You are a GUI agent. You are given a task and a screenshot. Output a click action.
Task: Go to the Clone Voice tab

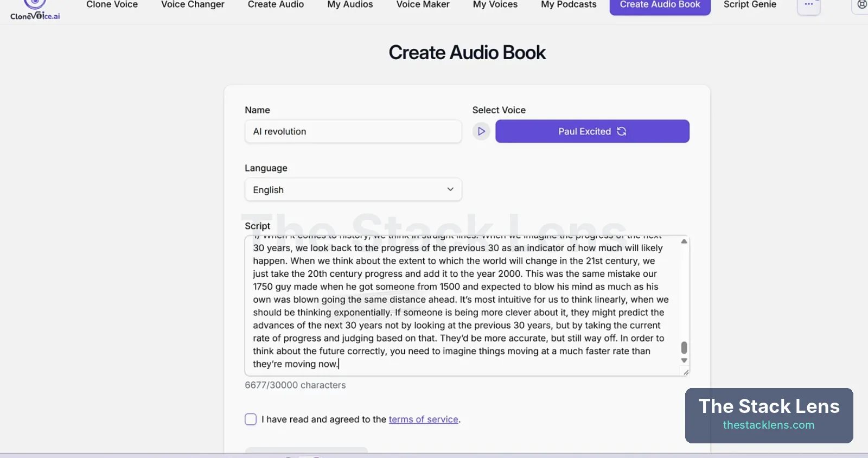pyautogui.click(x=112, y=5)
